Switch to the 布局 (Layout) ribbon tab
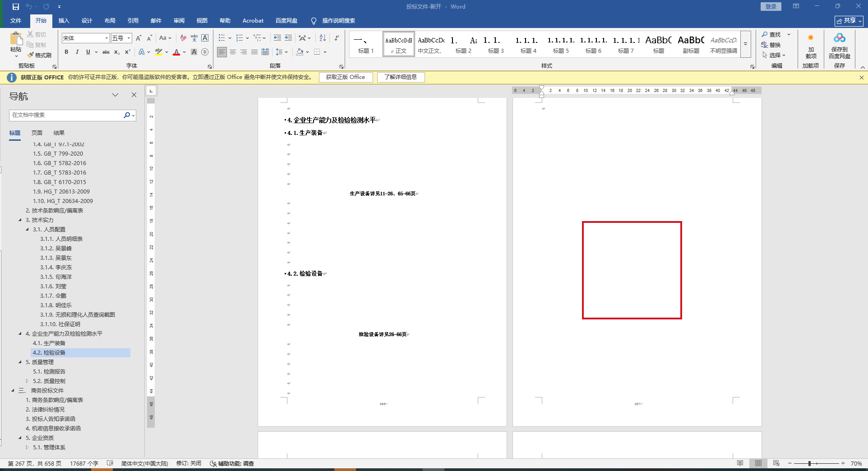Screen dimensions: 868x471 pyautogui.click(x=110, y=21)
